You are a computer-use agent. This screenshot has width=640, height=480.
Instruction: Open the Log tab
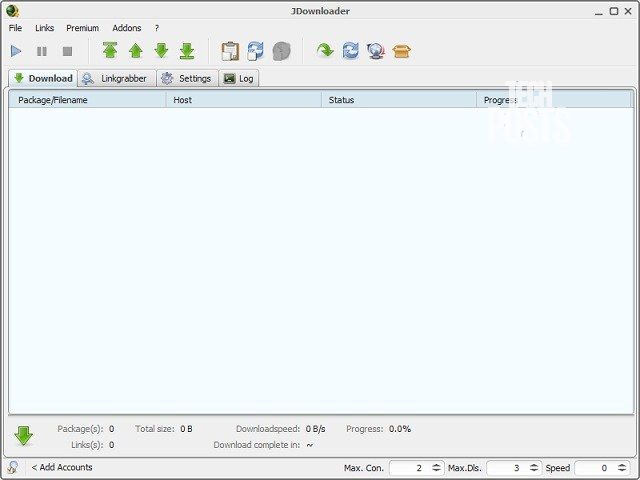pos(239,78)
